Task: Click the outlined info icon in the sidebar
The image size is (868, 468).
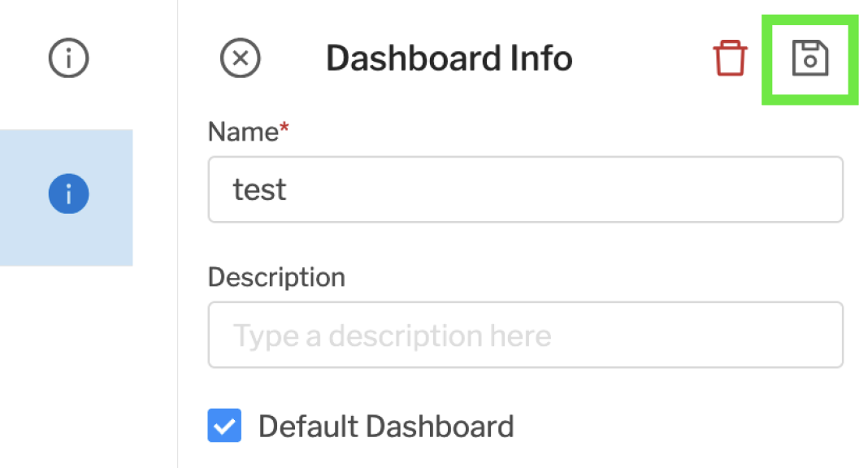Action: tap(68, 58)
